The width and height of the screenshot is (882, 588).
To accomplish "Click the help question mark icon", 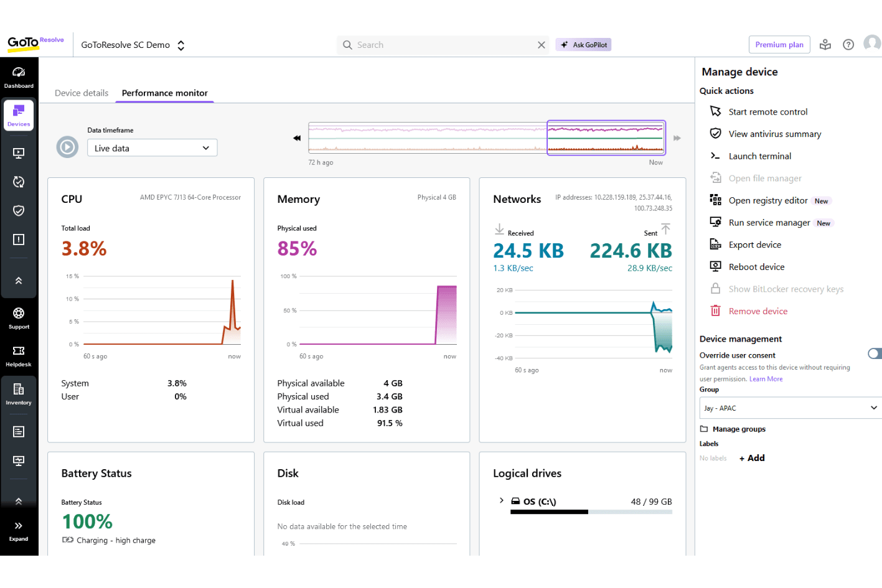I will point(848,45).
